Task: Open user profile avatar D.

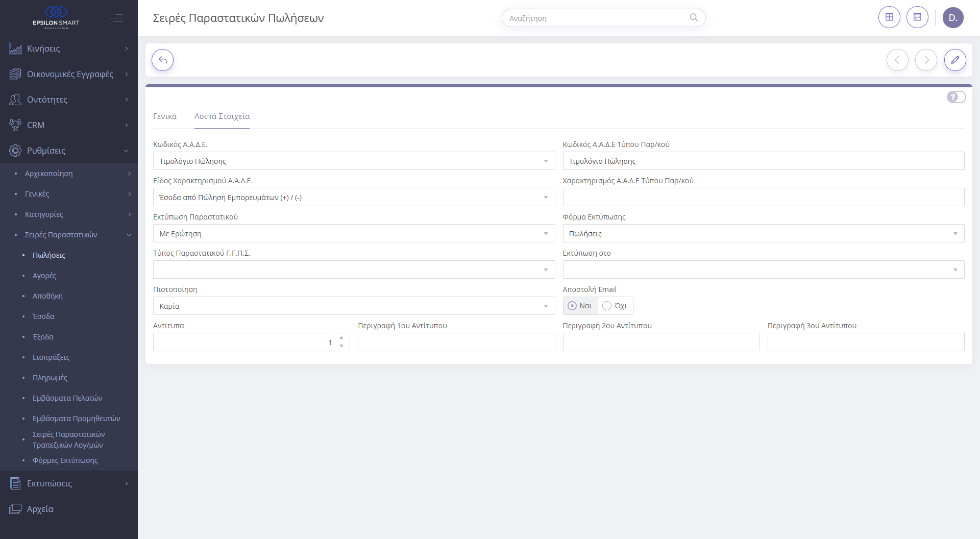Action: point(952,18)
